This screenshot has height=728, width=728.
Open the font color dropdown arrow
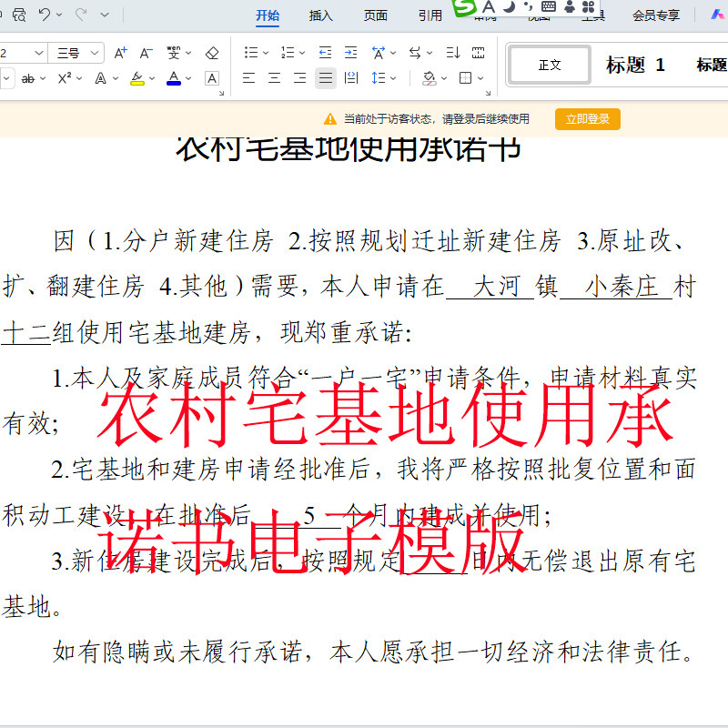(x=188, y=78)
